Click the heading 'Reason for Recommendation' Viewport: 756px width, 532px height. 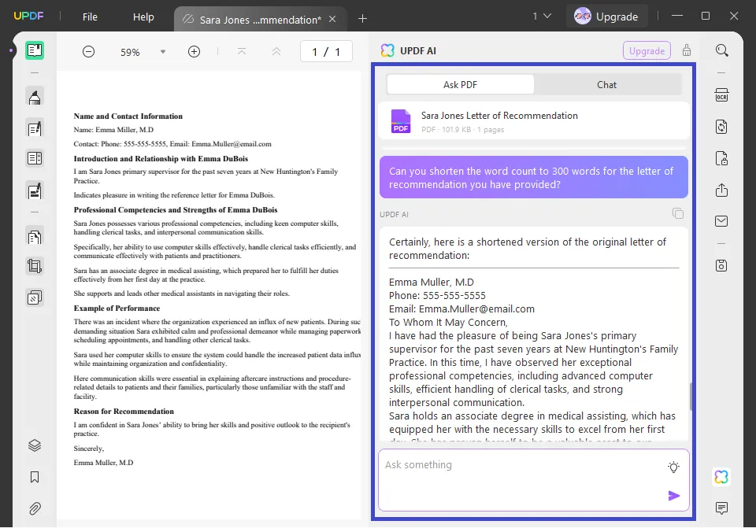coord(124,412)
